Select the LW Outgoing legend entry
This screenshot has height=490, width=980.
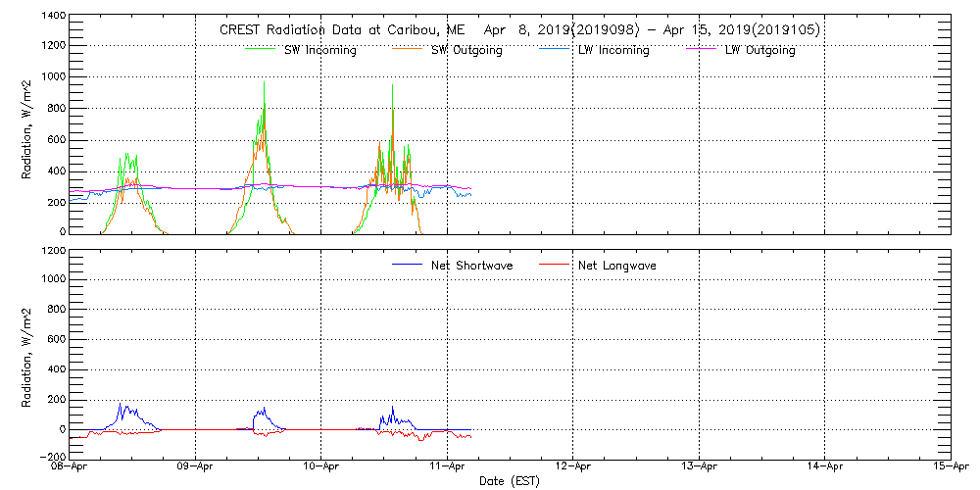(x=759, y=50)
